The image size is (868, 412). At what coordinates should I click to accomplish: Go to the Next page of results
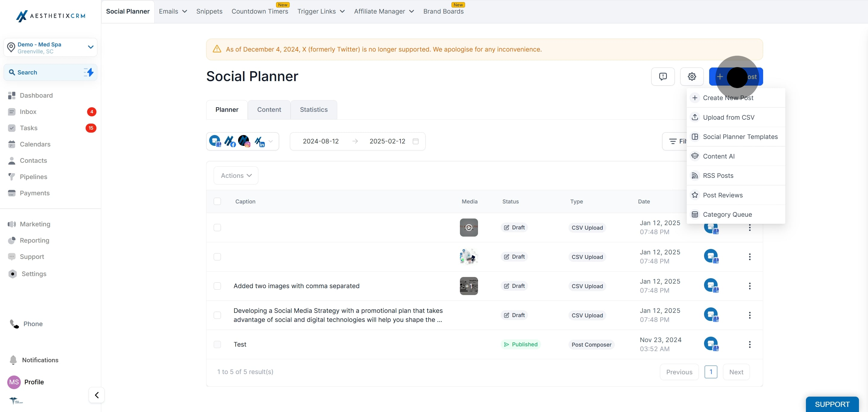(736, 372)
